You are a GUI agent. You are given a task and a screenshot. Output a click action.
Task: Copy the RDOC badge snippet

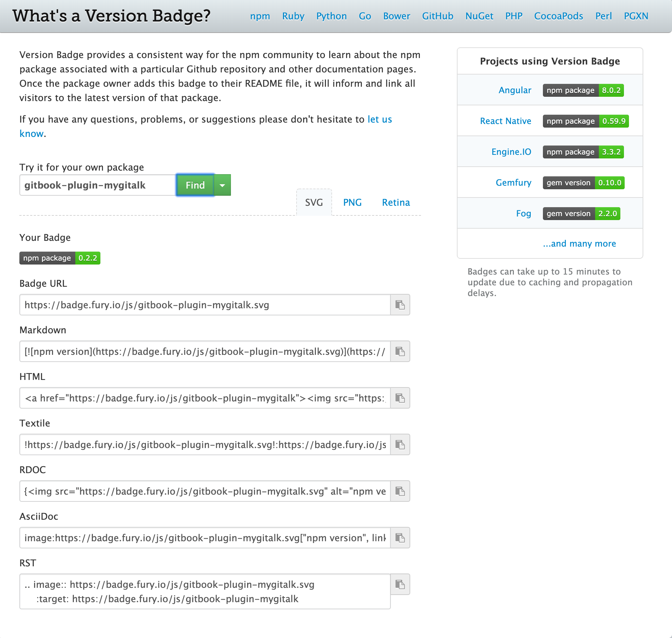400,491
